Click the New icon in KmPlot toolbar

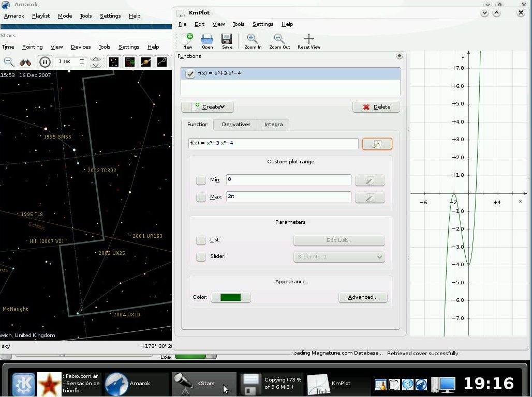tap(187, 41)
